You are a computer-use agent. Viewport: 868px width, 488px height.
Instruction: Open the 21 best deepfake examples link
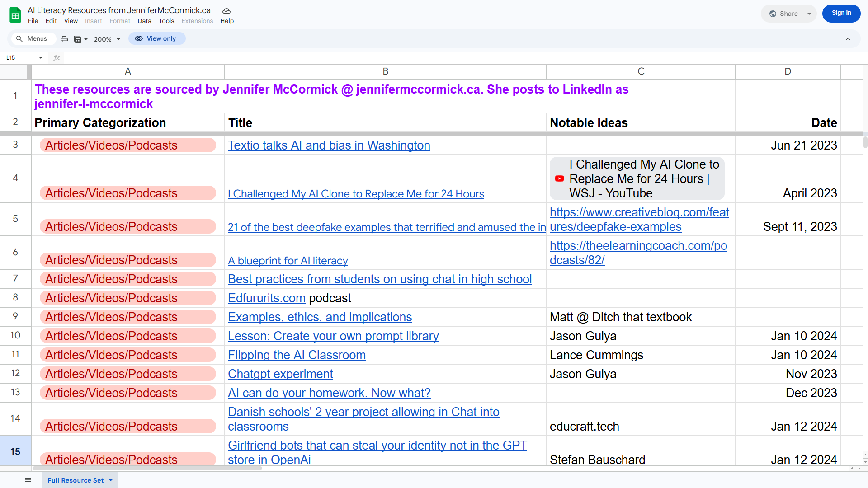click(x=387, y=227)
